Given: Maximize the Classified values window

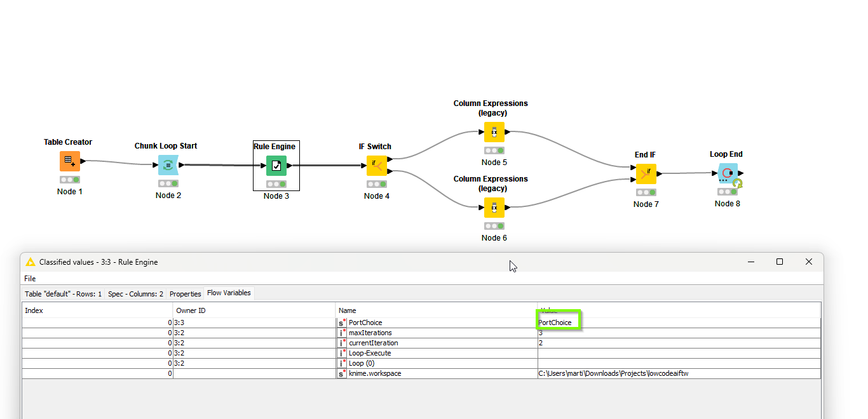Looking at the screenshot, I should click(x=780, y=262).
